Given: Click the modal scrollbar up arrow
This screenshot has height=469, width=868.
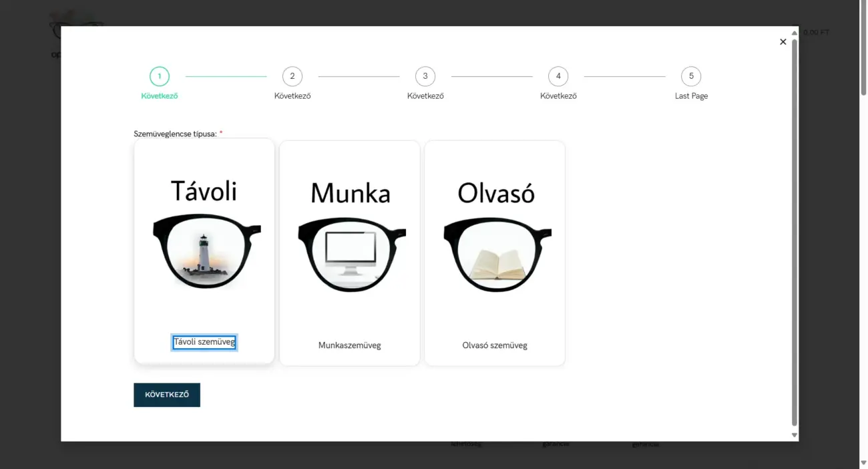Looking at the screenshot, I should click(795, 33).
